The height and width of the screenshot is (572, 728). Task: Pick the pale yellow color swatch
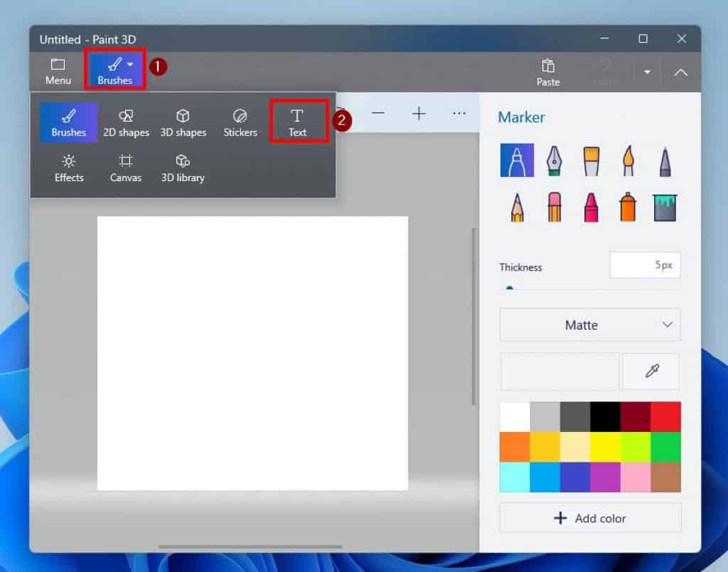click(574, 447)
